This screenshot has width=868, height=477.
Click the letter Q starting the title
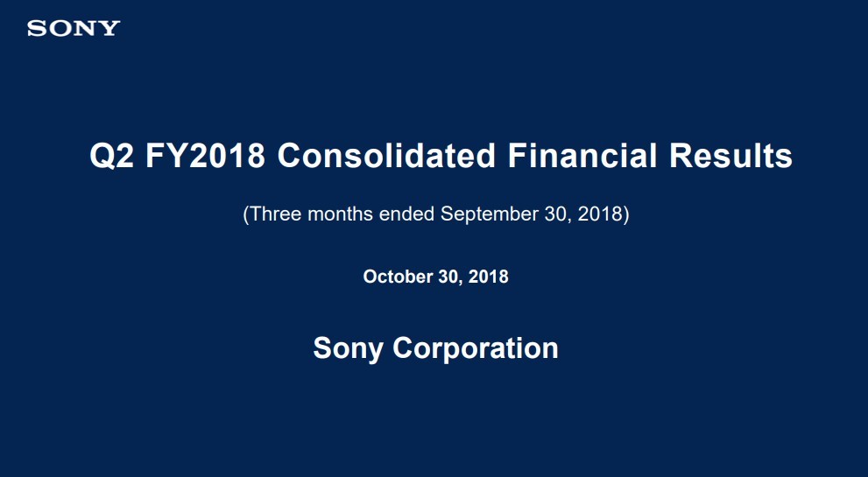100,157
